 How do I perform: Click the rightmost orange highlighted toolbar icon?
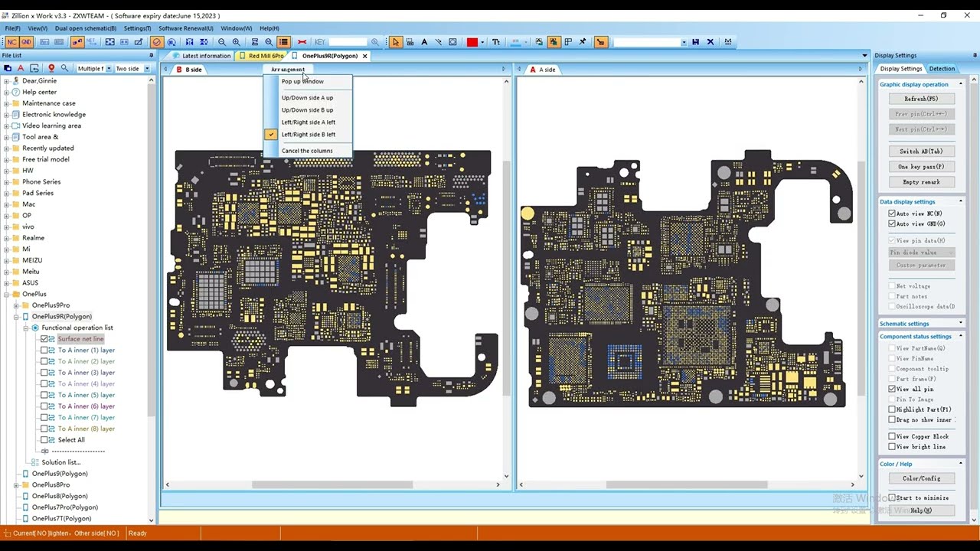point(601,42)
